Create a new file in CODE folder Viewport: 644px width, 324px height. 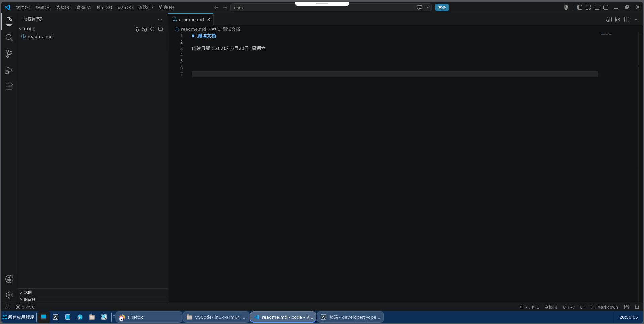point(137,29)
